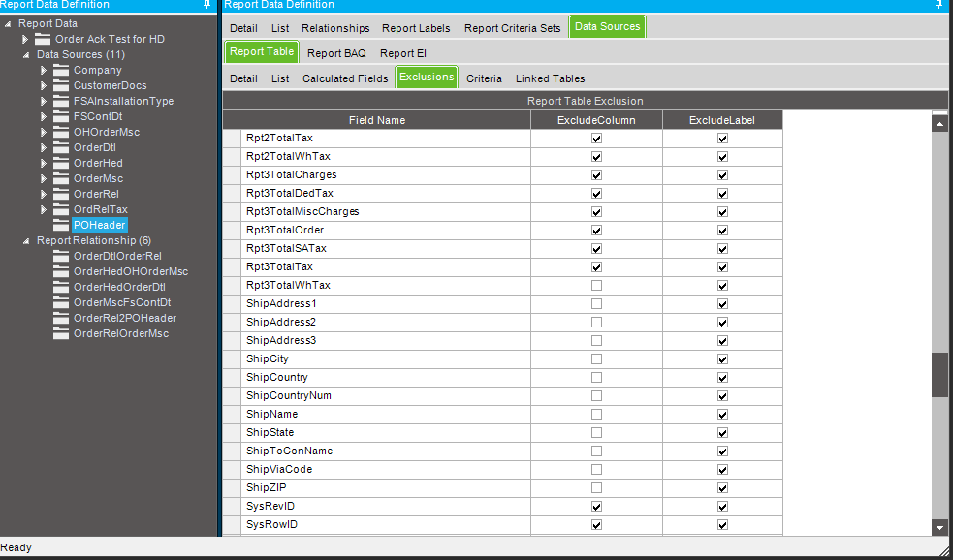Select the ShipToConName field name cell

(385, 451)
